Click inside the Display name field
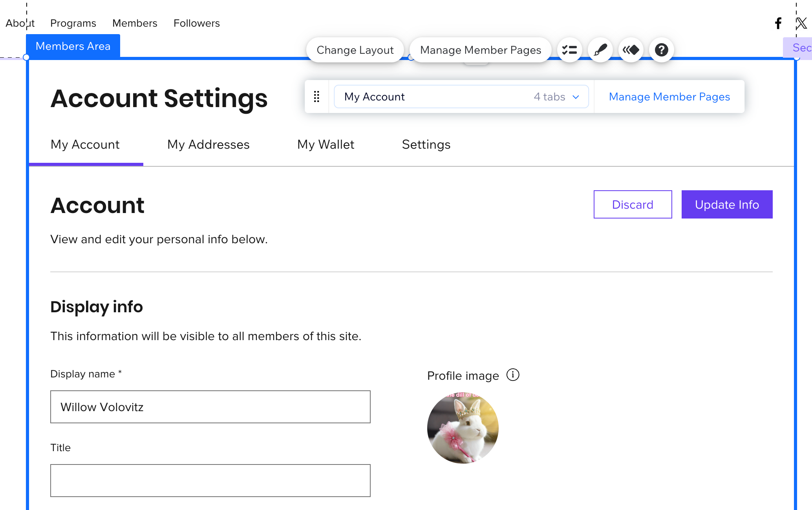812x510 pixels. tap(210, 407)
